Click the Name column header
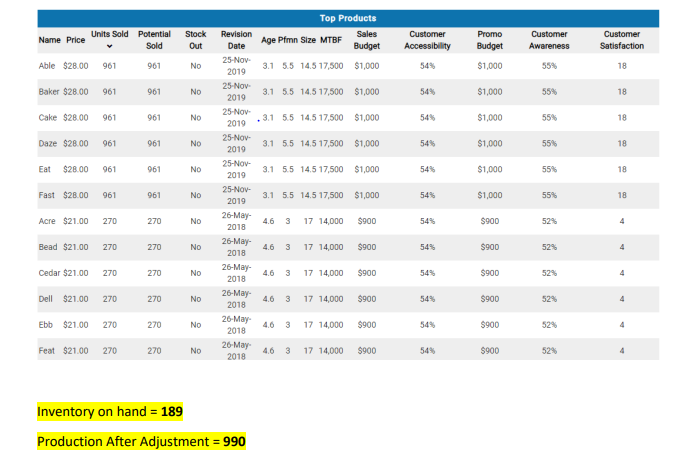The height and width of the screenshot is (456, 677). point(50,40)
